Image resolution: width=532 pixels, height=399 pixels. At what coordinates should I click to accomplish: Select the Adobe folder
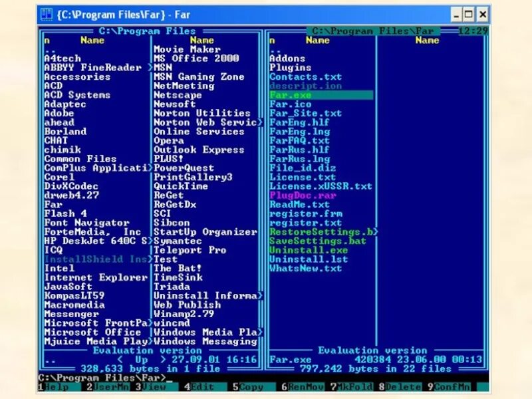[x=59, y=113]
